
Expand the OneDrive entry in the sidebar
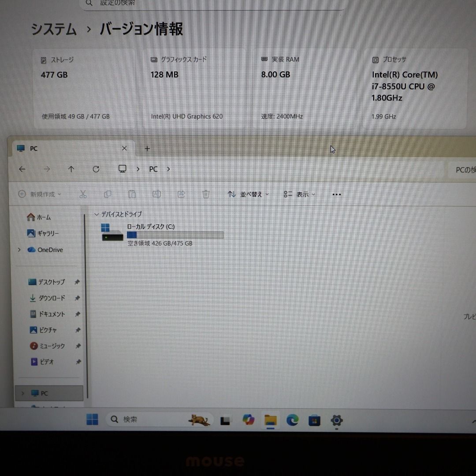[x=19, y=250]
